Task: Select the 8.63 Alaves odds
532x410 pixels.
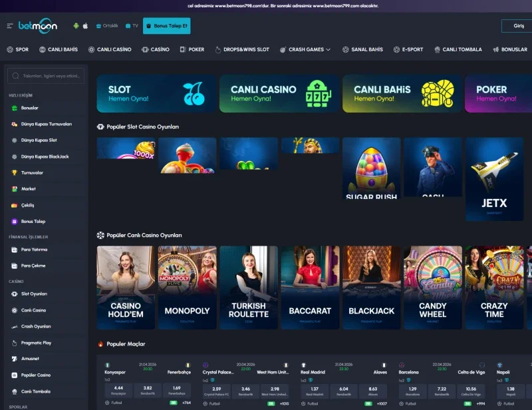Action: point(373,391)
